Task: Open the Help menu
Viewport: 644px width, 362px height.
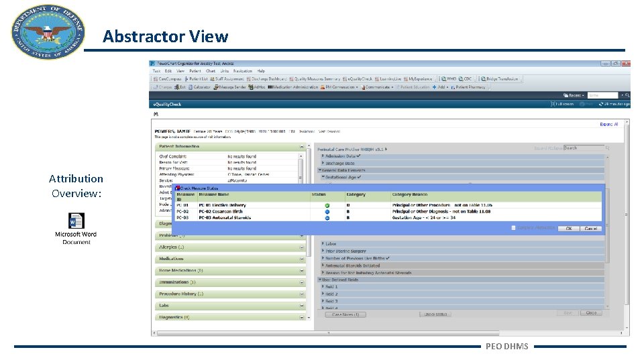Action: tap(261, 71)
